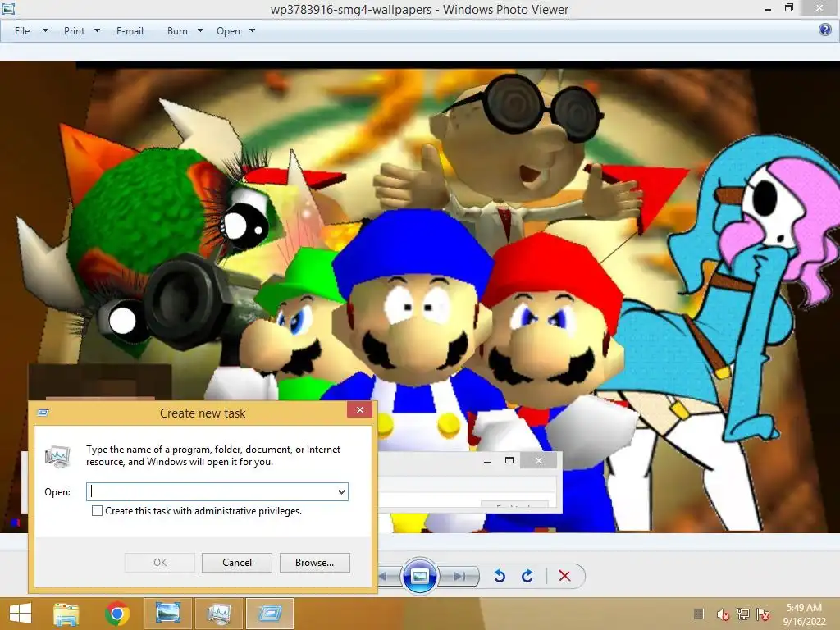This screenshot has height=630, width=840.
Task: Click the Create new task title text
Action: (x=203, y=413)
